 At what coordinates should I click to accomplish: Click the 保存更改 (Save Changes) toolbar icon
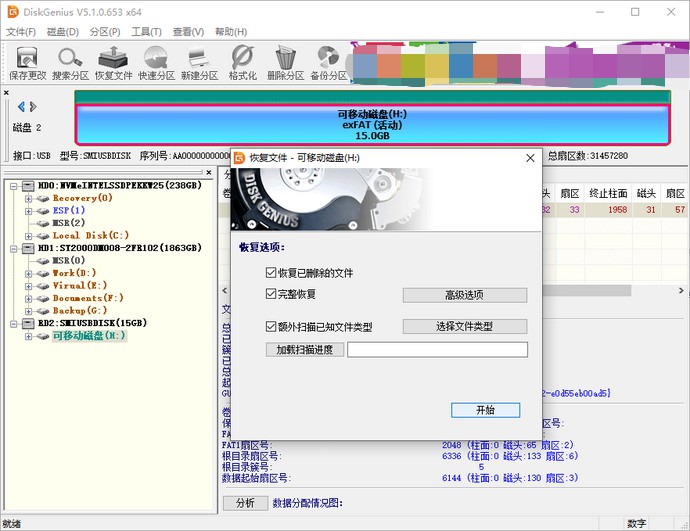click(x=27, y=62)
